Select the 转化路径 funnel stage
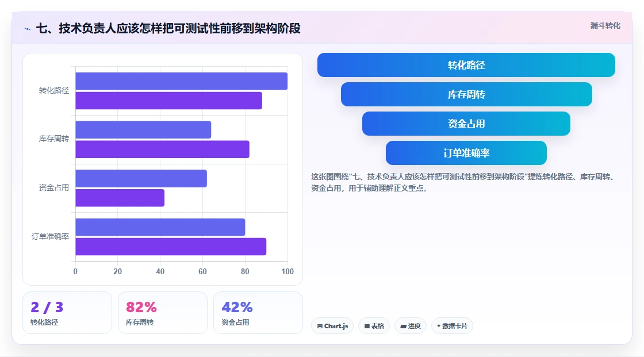This screenshot has height=357, width=644. click(x=466, y=65)
